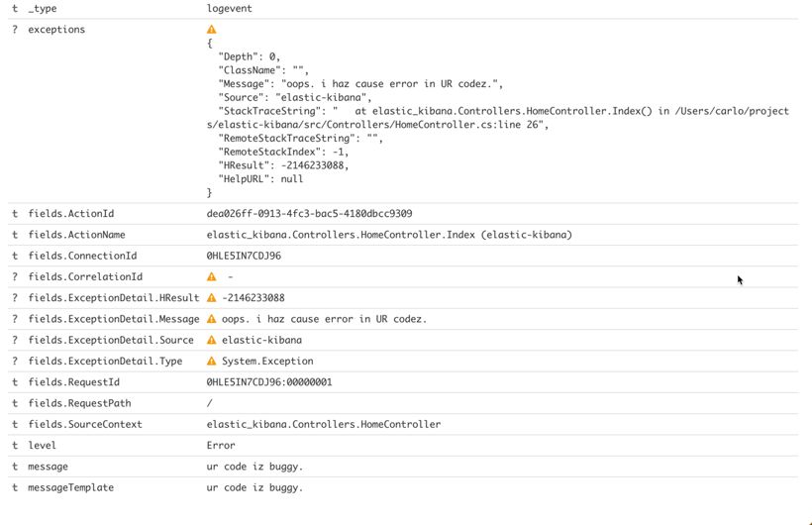
Task: Click the question mark type icon for exceptions
Action: (15, 30)
